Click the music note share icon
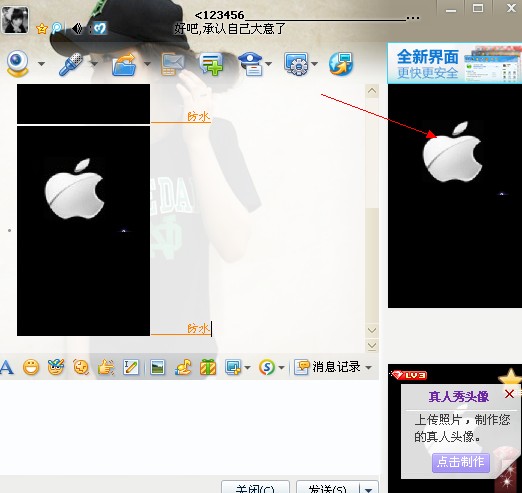 [x=183, y=367]
